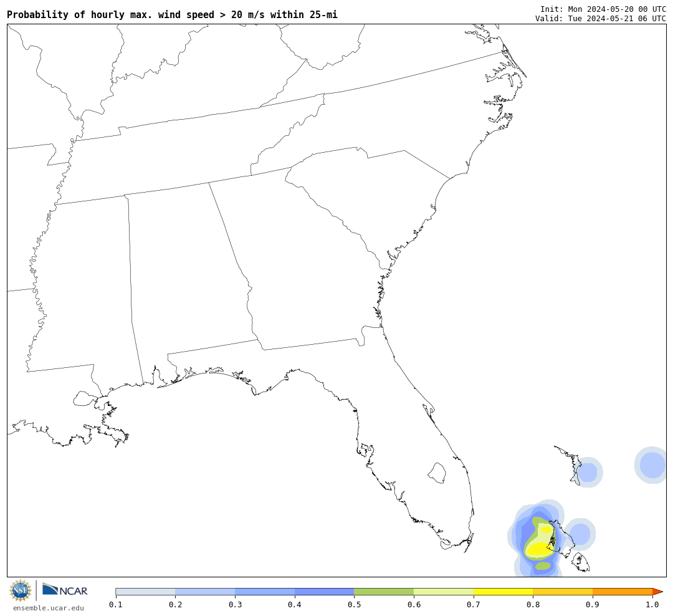Click the 0.8–0.9 gold colorbar segment

[563, 592]
